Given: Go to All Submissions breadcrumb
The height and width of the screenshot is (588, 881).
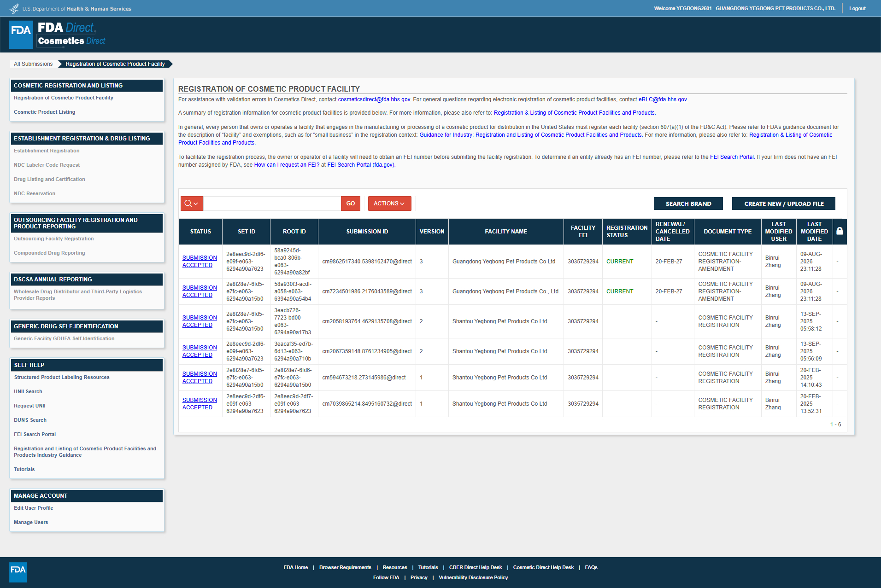Looking at the screenshot, I should pos(33,64).
